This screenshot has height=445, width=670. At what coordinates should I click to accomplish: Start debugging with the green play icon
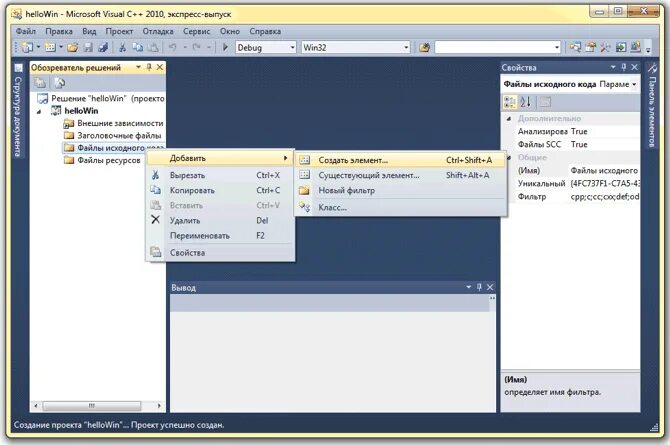click(x=225, y=47)
